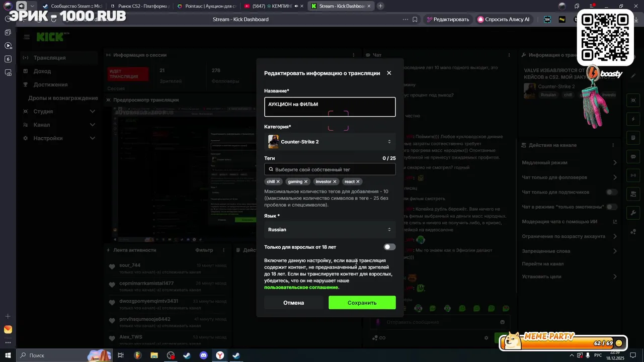Open the Russian language dropdown
Screen dimensions: 644x362
pyautogui.click(x=330, y=230)
